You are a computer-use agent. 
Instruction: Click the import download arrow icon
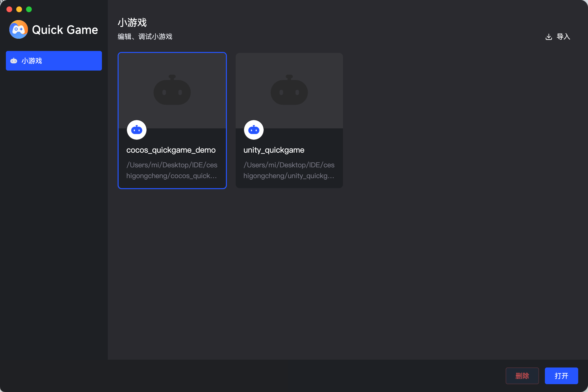pyautogui.click(x=549, y=37)
